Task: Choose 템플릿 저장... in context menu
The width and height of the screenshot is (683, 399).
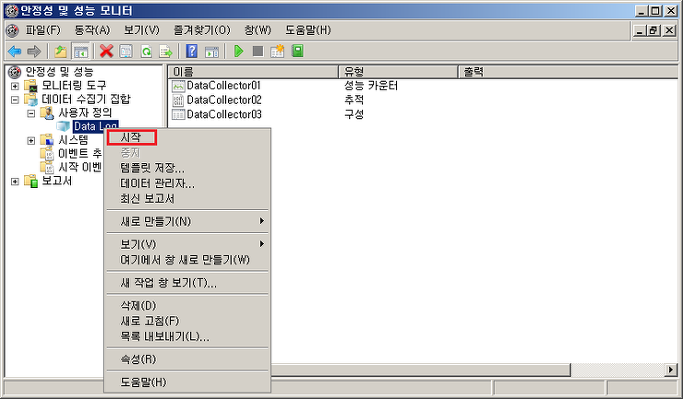Action: [187, 168]
